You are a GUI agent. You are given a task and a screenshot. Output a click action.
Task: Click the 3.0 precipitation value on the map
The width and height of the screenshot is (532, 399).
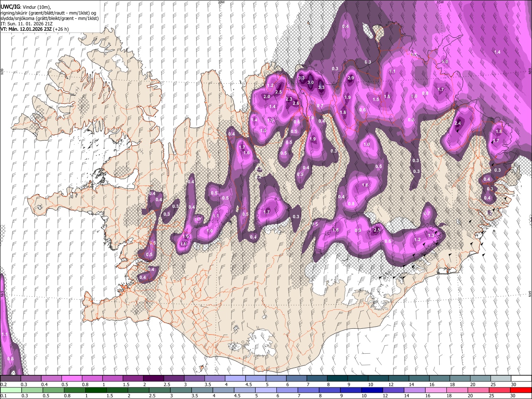coord(310,82)
